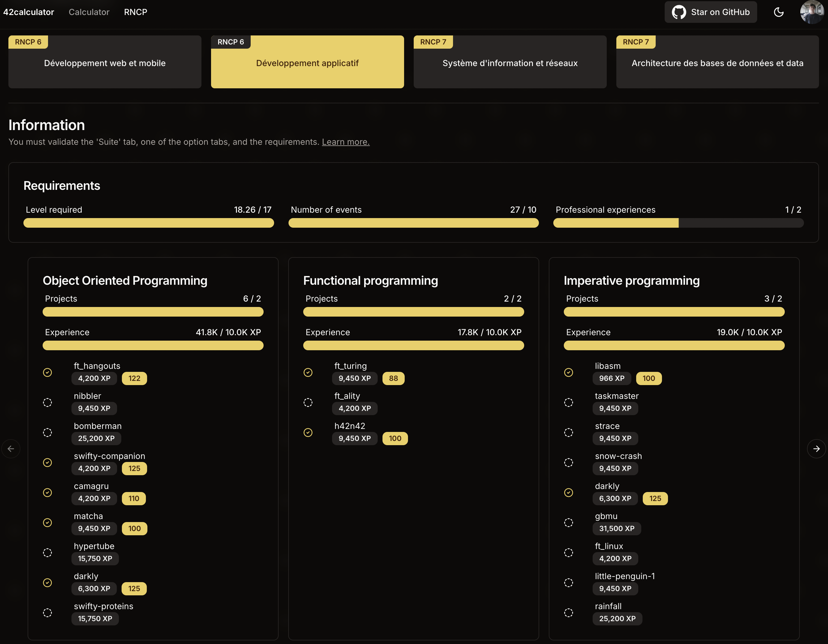Click checked circle icon beside libasm

point(568,372)
